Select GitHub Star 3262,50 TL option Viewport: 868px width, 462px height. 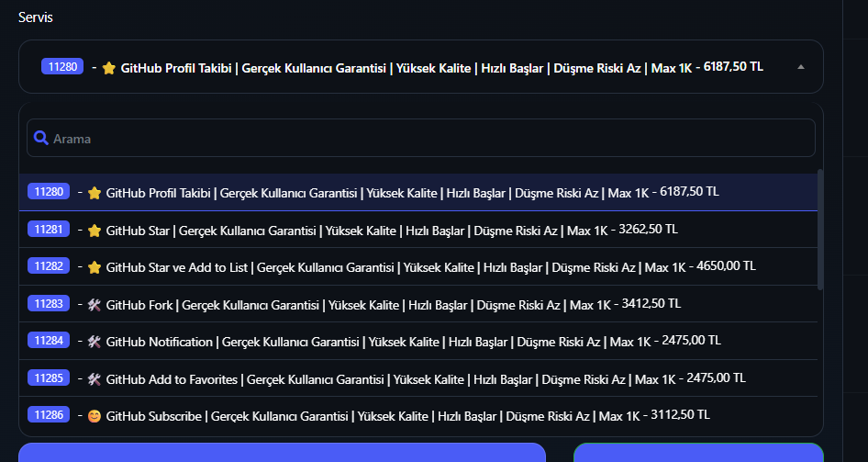click(x=418, y=230)
